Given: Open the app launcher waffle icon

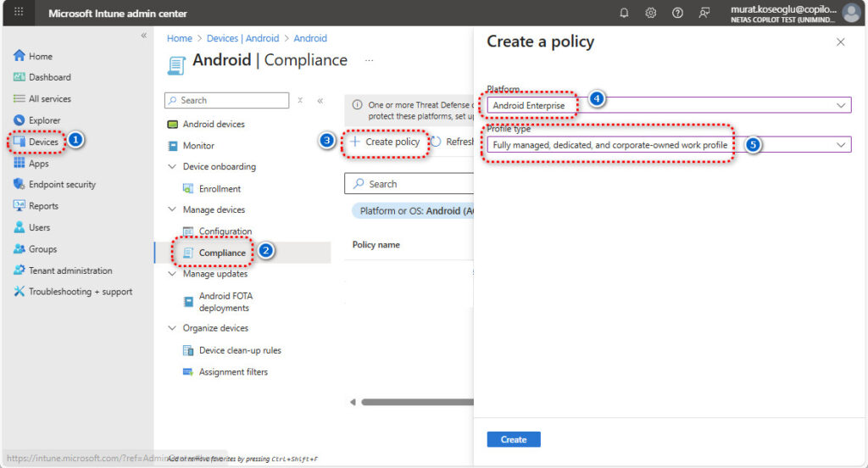Looking at the screenshot, I should click(x=19, y=13).
